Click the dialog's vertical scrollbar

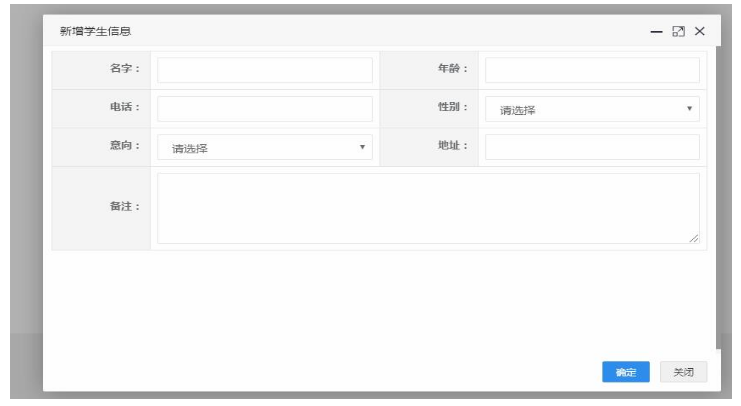coord(718,198)
